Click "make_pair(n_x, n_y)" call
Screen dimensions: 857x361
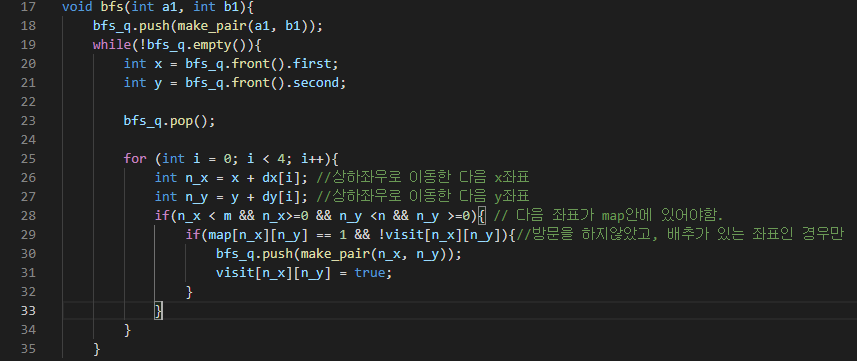378,253
